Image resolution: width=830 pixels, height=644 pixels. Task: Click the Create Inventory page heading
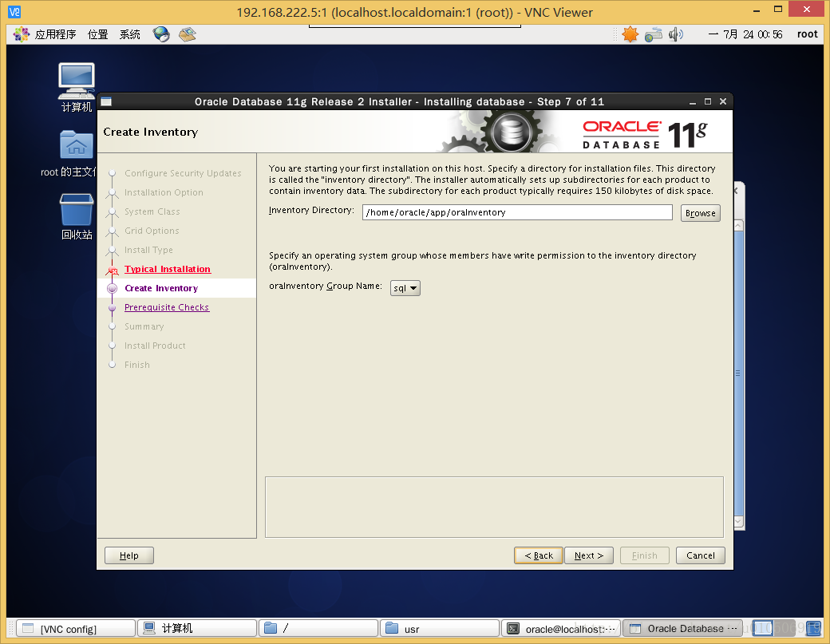(150, 132)
